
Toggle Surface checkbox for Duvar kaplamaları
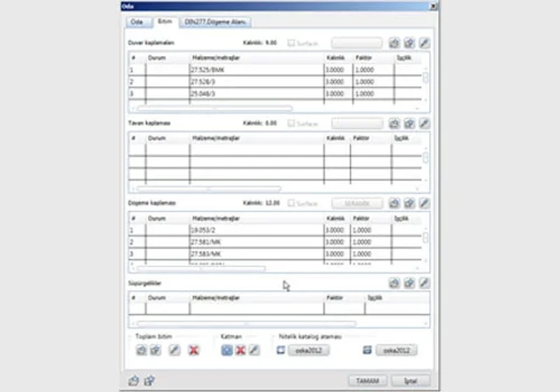[x=291, y=43]
